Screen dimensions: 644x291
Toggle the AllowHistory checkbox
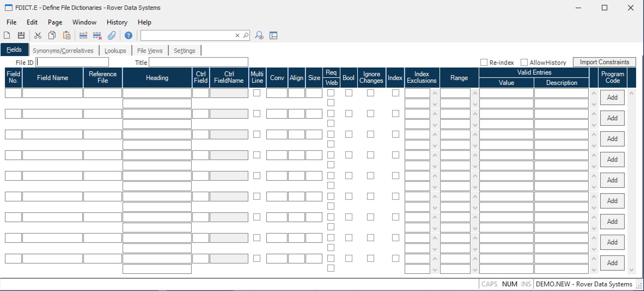click(524, 62)
